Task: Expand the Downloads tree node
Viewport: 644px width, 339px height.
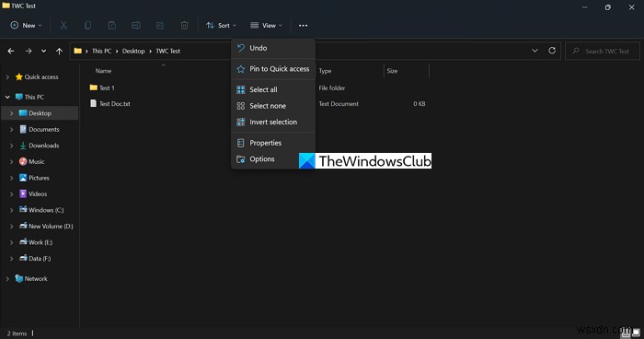Action: pos(11,146)
